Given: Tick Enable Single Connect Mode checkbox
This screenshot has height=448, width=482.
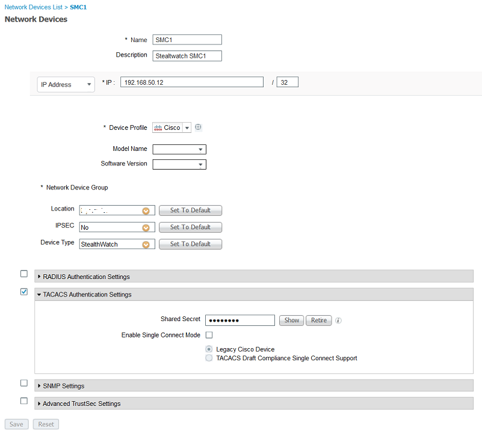Looking at the screenshot, I should tap(209, 335).
